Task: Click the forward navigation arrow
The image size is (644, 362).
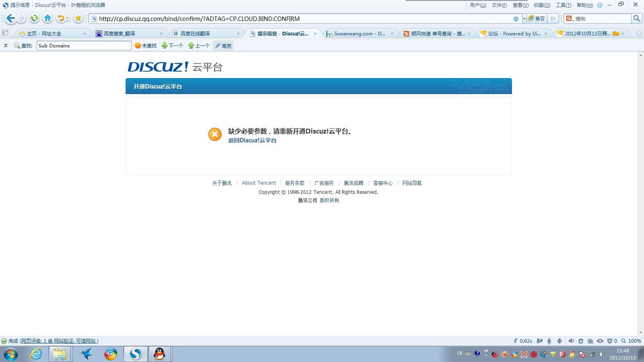Action: click(21, 19)
